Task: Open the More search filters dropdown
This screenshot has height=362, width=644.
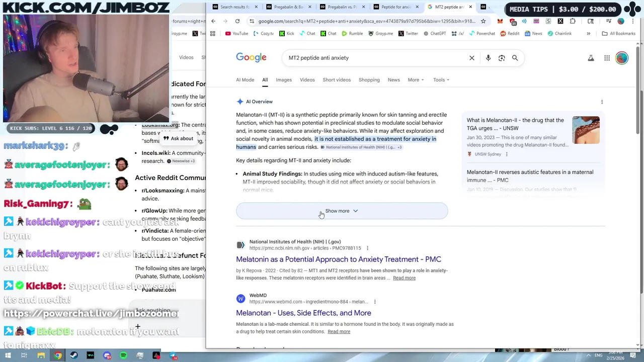Action: [x=416, y=80]
